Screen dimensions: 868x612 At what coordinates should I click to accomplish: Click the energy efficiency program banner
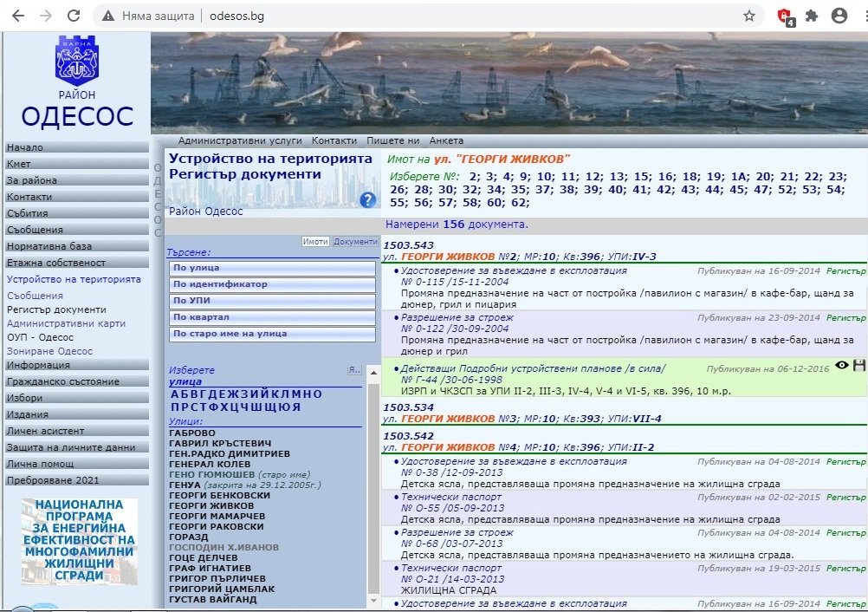[79, 539]
